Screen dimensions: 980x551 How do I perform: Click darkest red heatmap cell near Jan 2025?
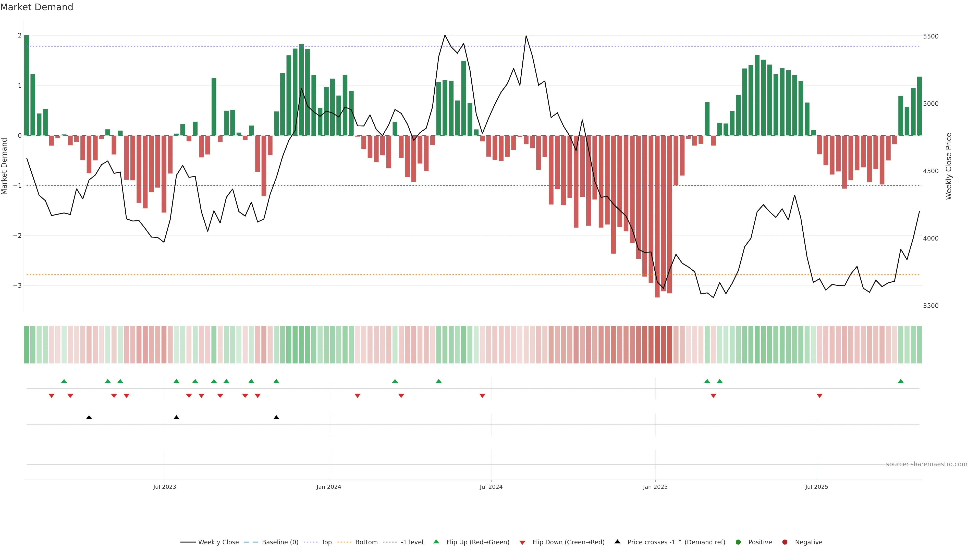click(x=657, y=345)
